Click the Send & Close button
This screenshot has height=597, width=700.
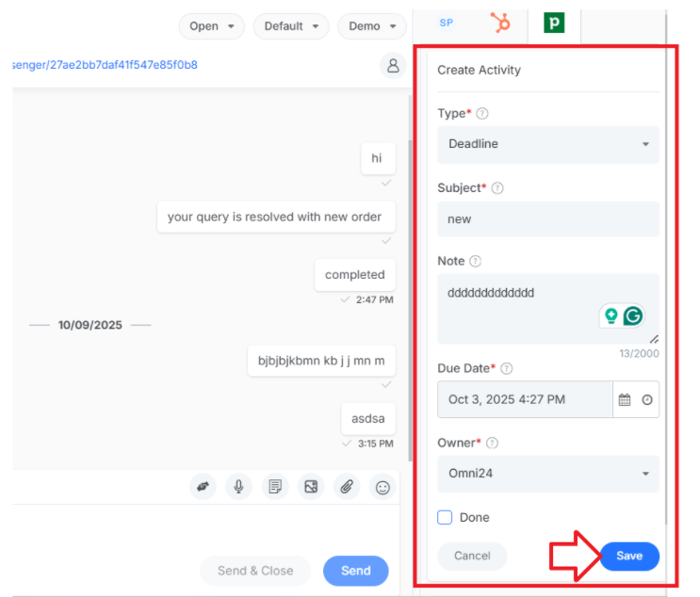pos(255,571)
